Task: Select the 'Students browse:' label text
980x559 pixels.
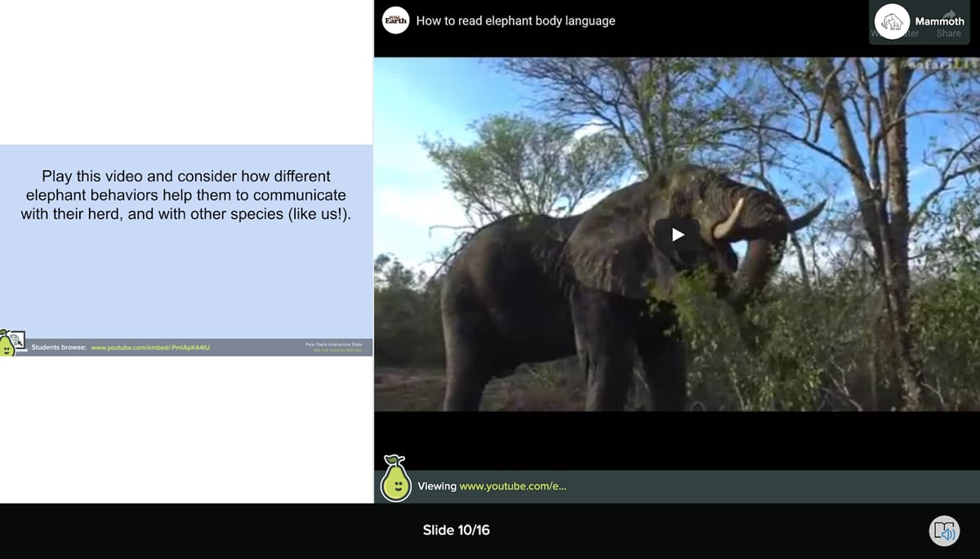Action: [x=59, y=348]
